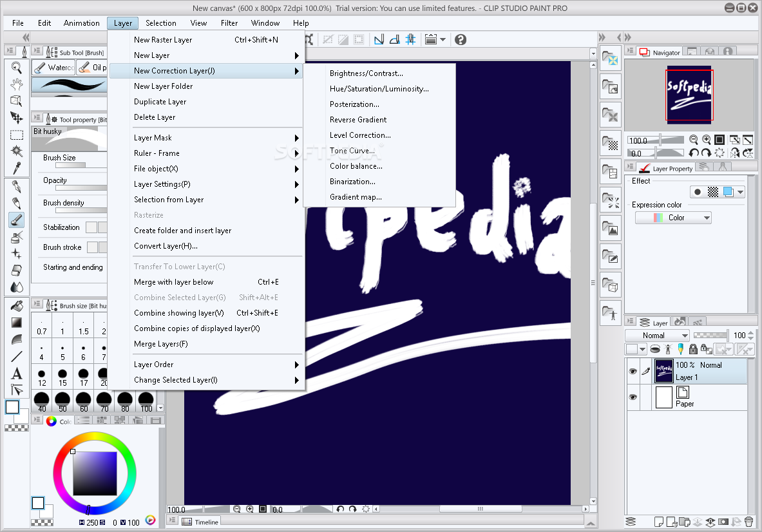Select brush size 15 preset

point(62,377)
